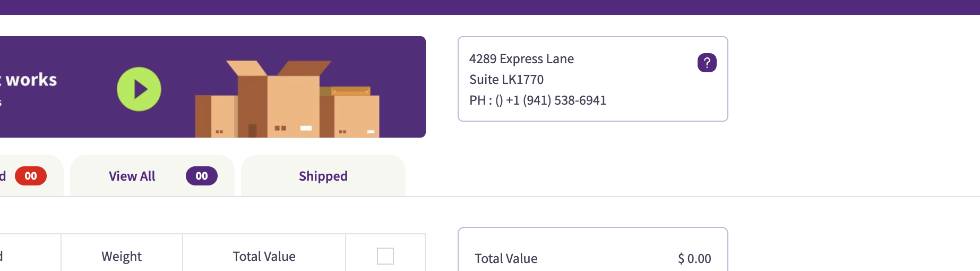Click the Total Value label in summary card
The image size is (980, 271).
(506, 259)
